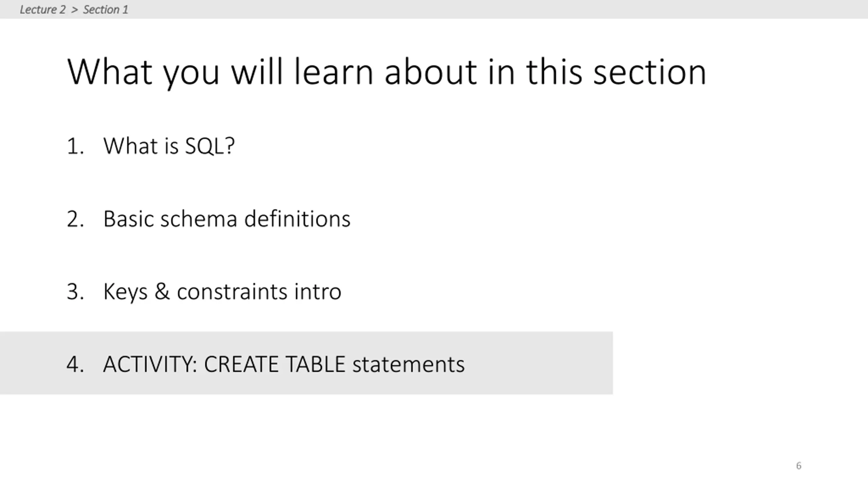The height and width of the screenshot is (488, 868).
Task: Click the word "intro" in item three
Action: click(x=318, y=291)
